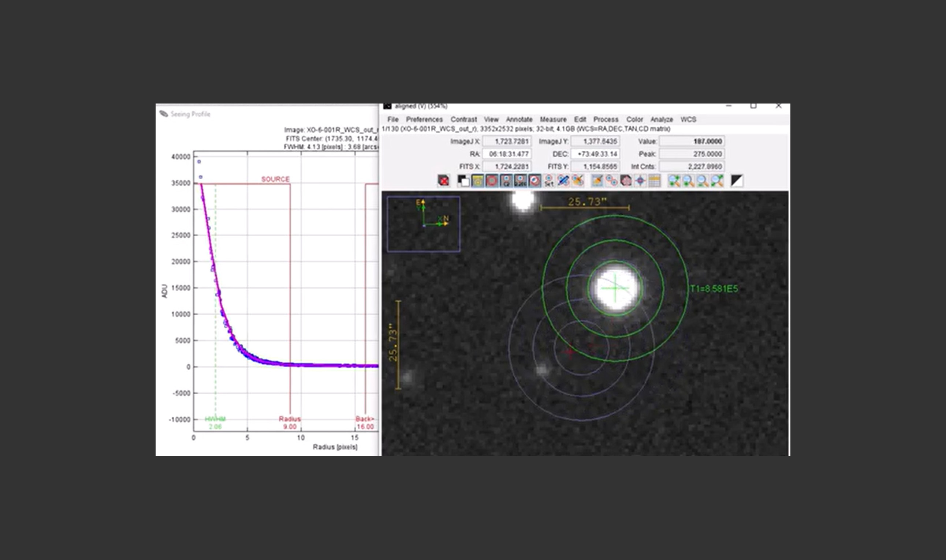
Task: Click the DEC field +73:49:33.14
Action: (595, 154)
